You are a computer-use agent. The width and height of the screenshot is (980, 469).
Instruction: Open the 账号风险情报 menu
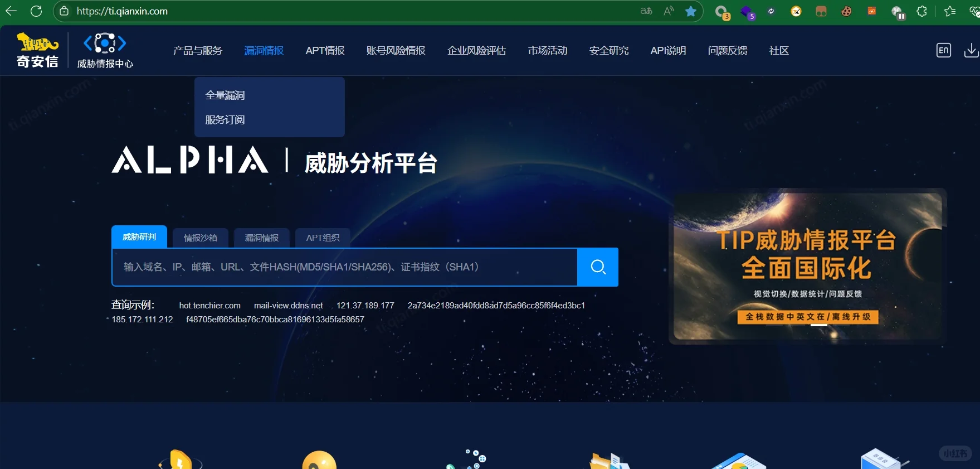(396, 51)
